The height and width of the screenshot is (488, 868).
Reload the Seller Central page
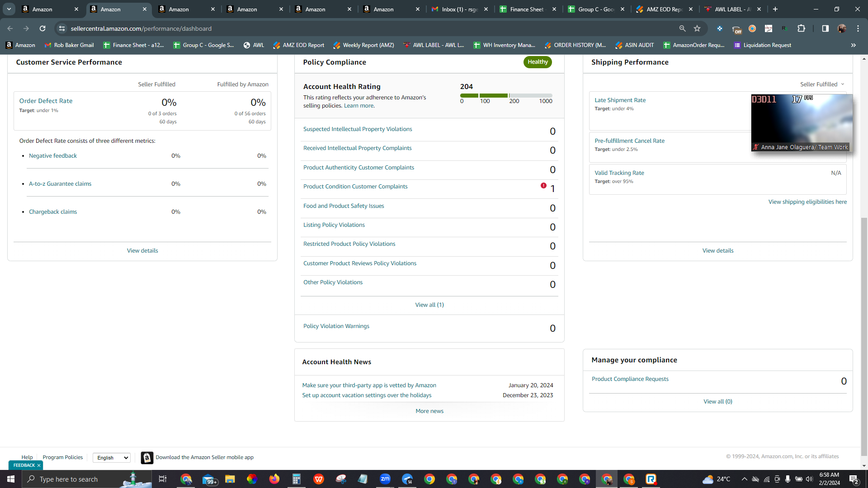[42, 28]
